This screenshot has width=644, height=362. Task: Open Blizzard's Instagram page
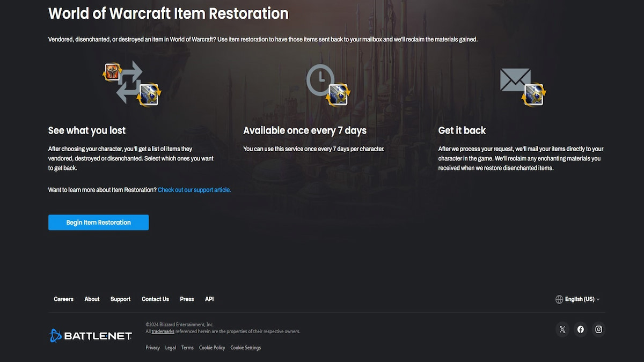[x=598, y=329]
